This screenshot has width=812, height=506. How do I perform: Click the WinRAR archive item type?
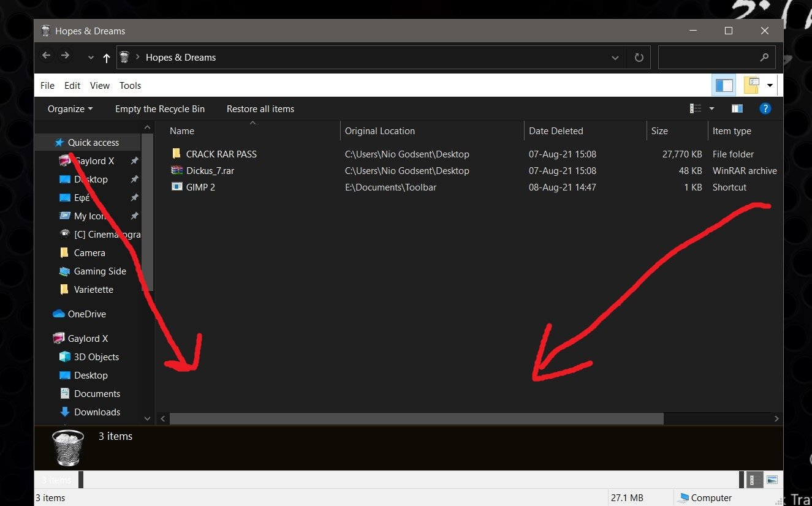click(x=745, y=171)
